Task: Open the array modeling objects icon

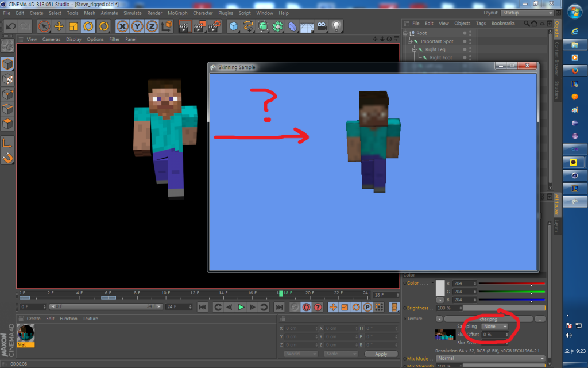Action: tap(277, 26)
